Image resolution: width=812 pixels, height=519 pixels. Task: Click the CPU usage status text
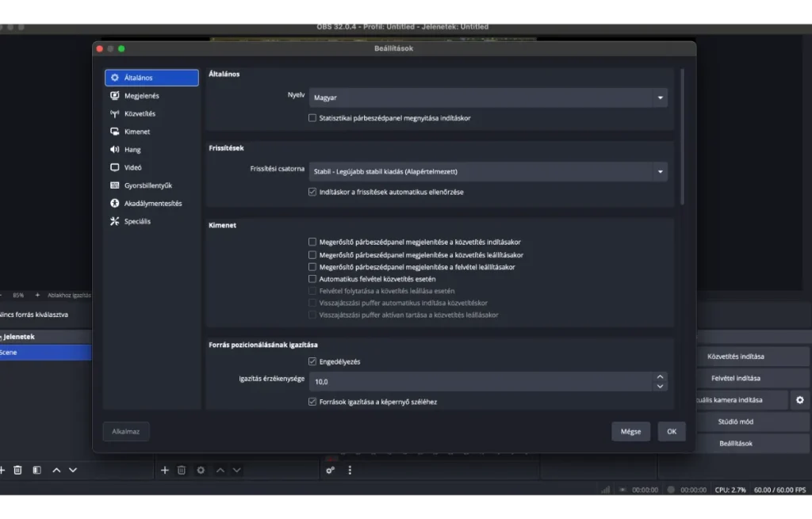730,490
